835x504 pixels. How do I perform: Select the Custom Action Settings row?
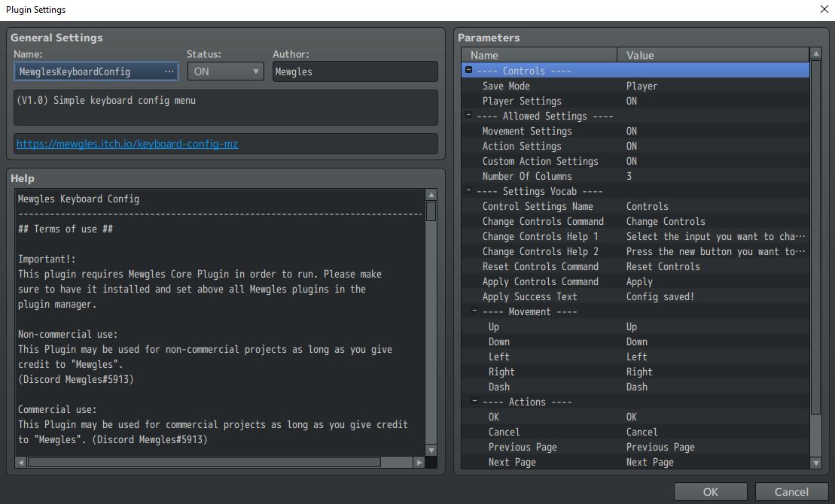point(635,161)
